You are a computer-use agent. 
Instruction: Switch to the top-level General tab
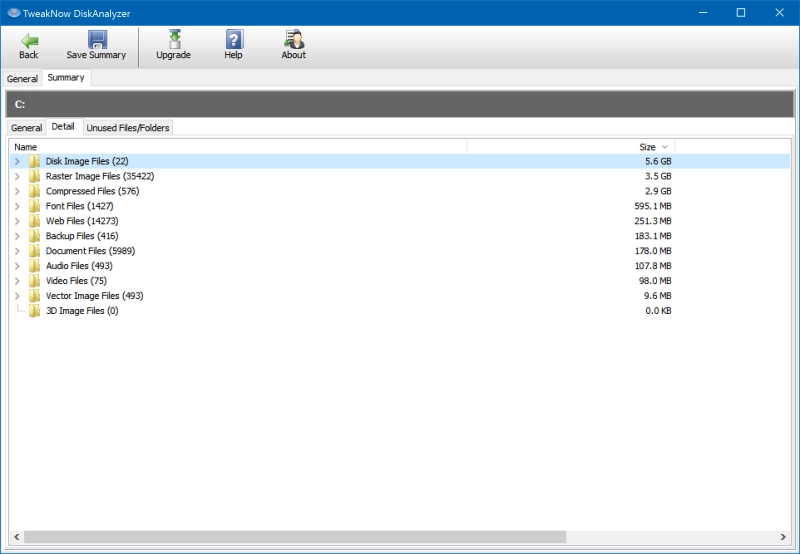tap(22, 79)
